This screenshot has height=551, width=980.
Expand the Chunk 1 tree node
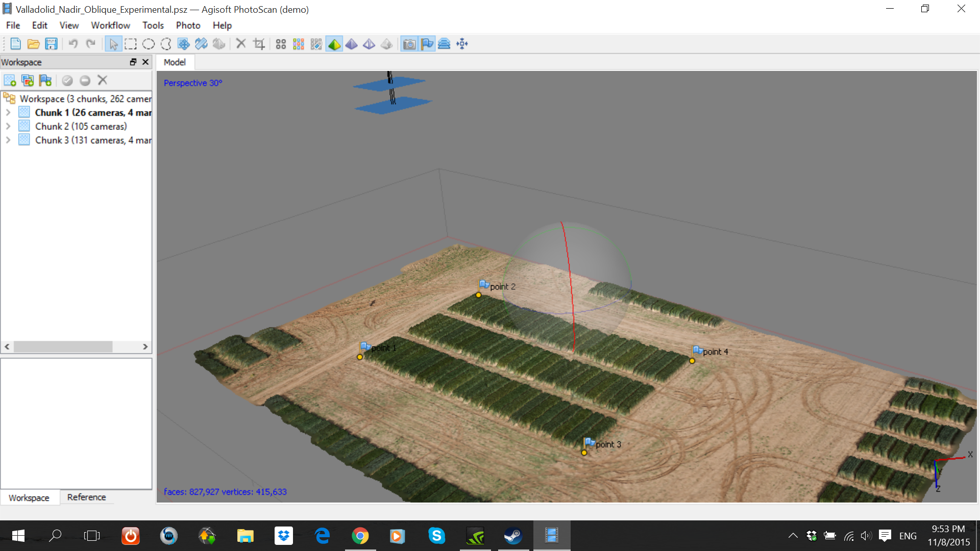coord(8,112)
